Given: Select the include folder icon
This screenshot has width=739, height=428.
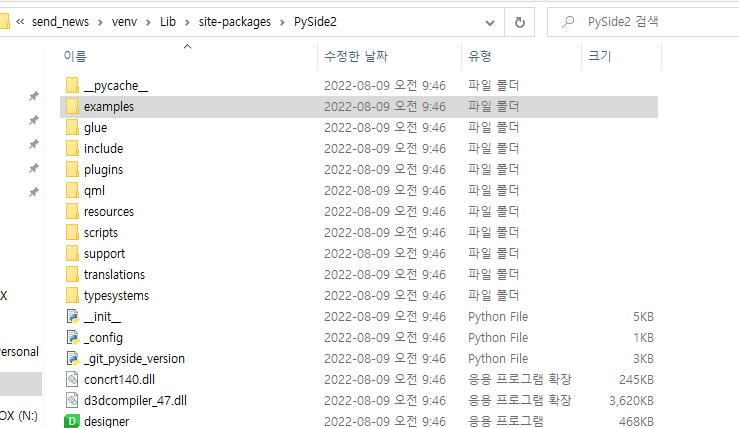Looking at the screenshot, I should (72, 148).
